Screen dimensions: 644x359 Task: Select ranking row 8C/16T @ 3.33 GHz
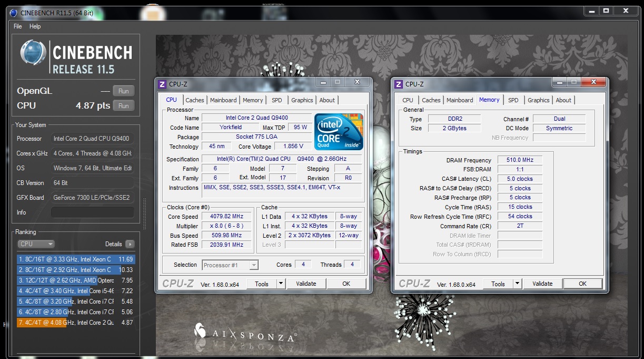[x=76, y=259]
